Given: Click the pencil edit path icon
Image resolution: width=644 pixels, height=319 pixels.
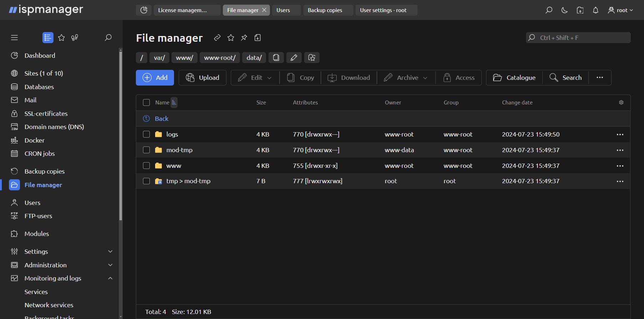Looking at the screenshot, I should pos(294,58).
